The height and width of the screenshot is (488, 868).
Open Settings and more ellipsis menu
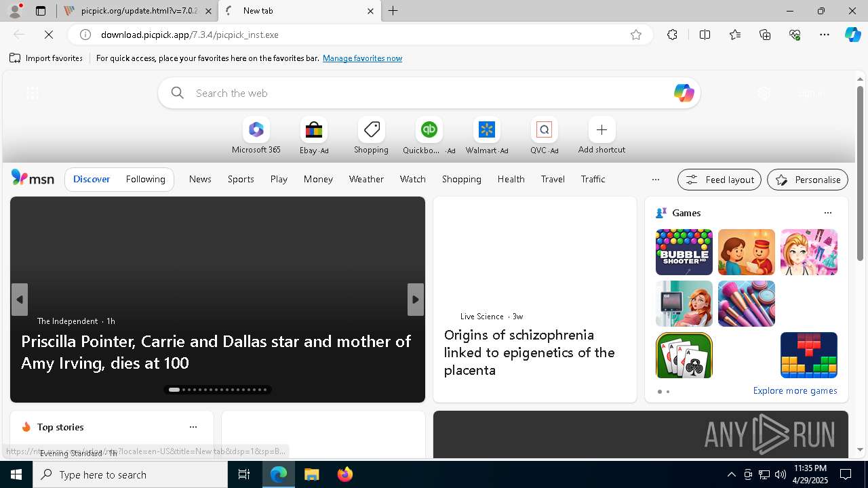[x=825, y=35]
